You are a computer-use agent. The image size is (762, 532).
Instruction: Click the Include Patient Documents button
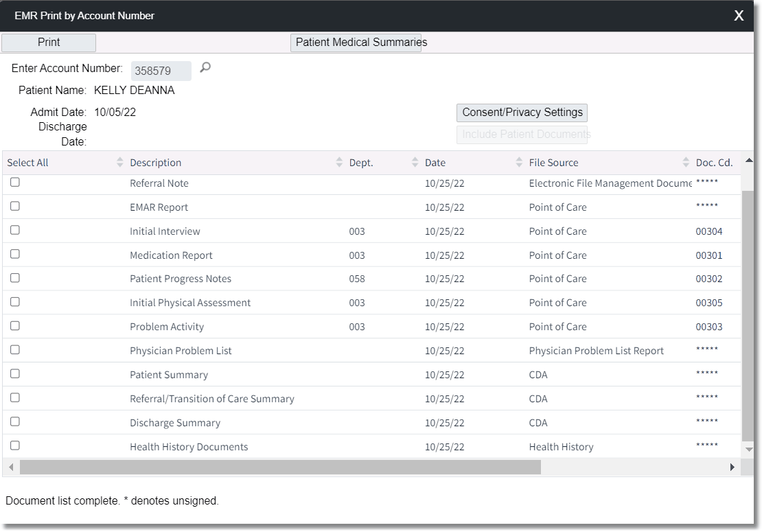[522, 135]
